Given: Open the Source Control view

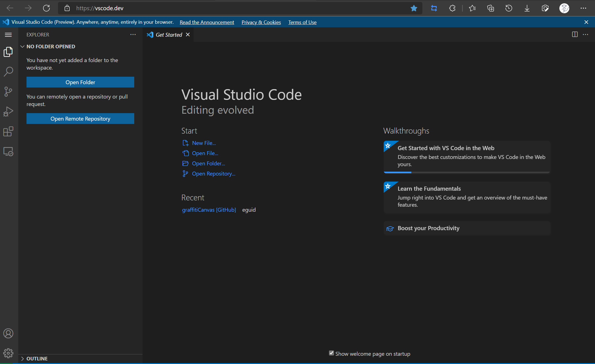Looking at the screenshot, I should (8, 92).
